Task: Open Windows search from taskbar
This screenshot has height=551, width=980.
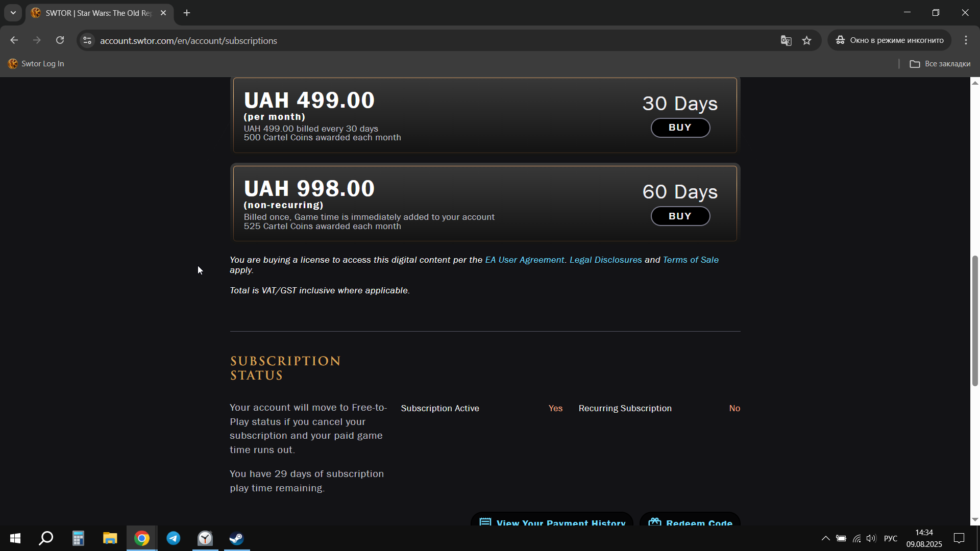Action: [46, 538]
